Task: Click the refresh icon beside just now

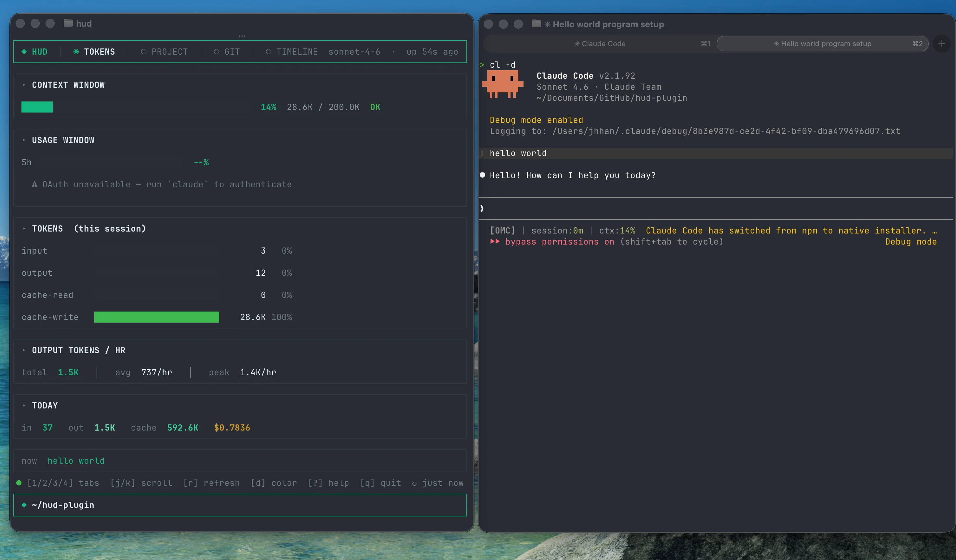Action: [x=414, y=483]
